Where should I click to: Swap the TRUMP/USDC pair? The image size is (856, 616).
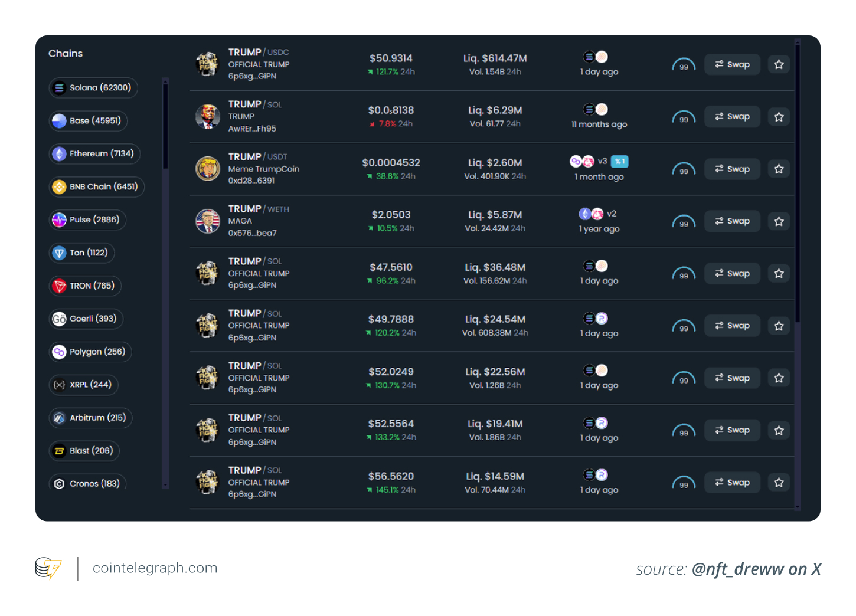click(x=732, y=64)
